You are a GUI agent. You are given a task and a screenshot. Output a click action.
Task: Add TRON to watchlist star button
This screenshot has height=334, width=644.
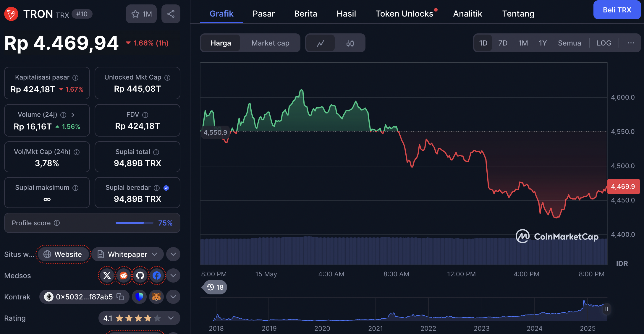(x=141, y=14)
